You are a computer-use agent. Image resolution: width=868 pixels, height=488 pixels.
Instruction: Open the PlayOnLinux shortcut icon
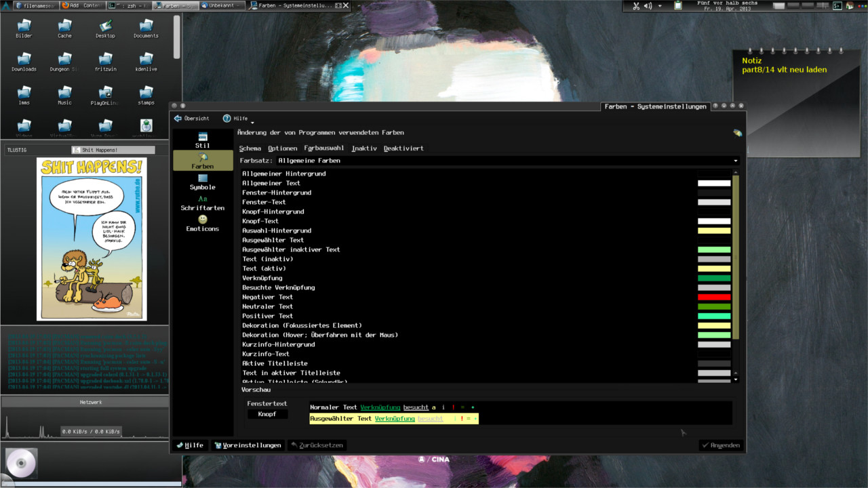point(105,96)
